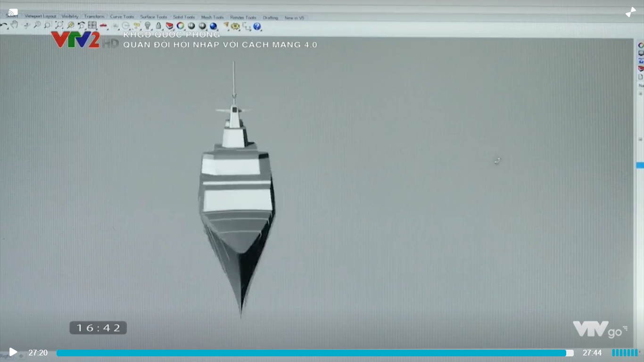This screenshot has width=644, height=362.
Task: Click the light bulb Show/Hide icon
Action: coord(148,26)
